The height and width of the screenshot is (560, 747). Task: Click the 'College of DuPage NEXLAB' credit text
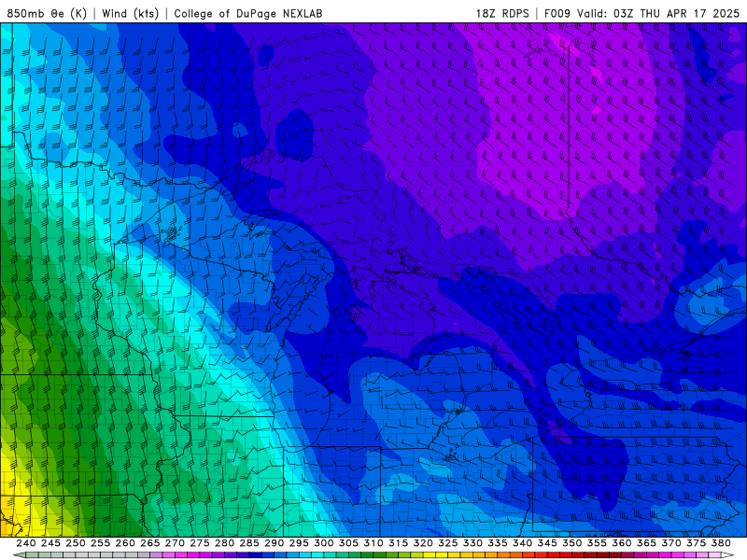click(x=248, y=13)
